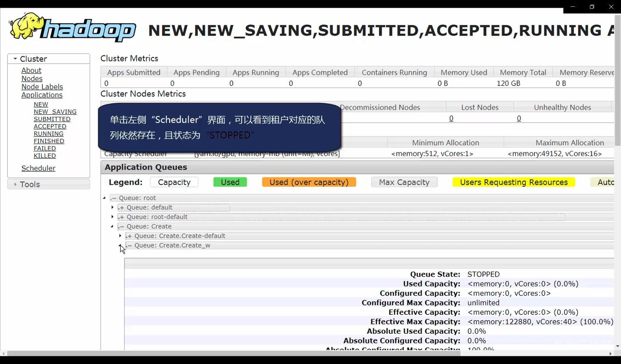Click the Memory Total column header
This screenshot has width=621, height=364.
click(x=523, y=72)
